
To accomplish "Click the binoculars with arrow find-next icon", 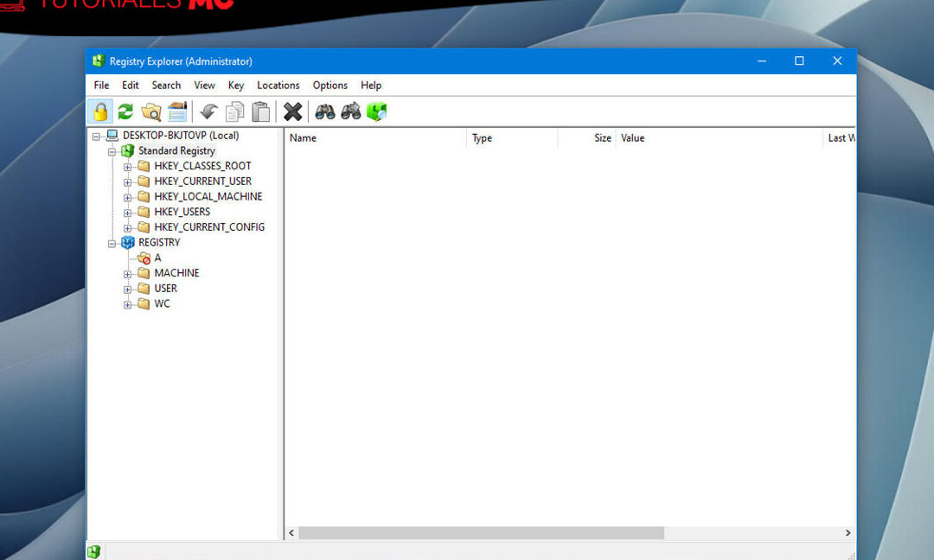I will click(351, 111).
